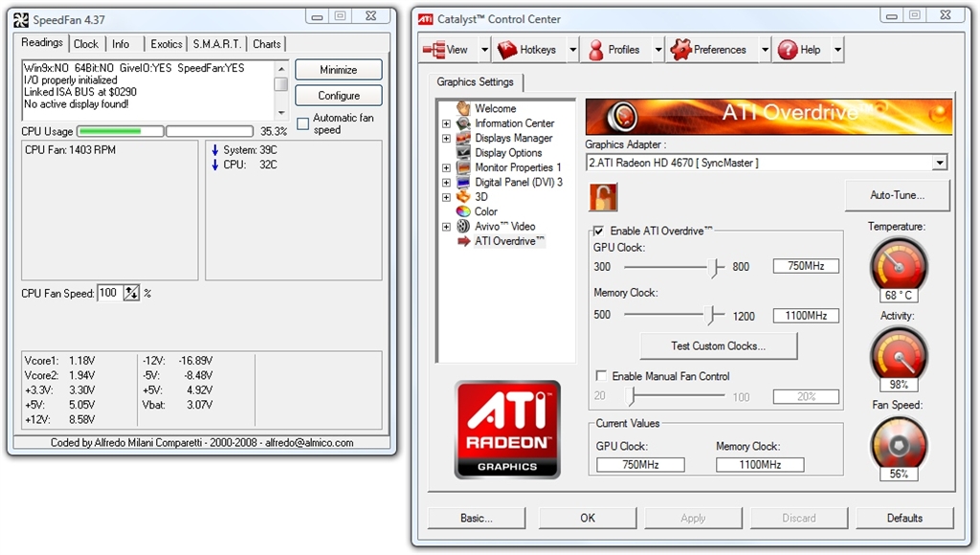This screenshot has width=980, height=555.
Task: Switch to the Readings tab
Action: point(42,42)
